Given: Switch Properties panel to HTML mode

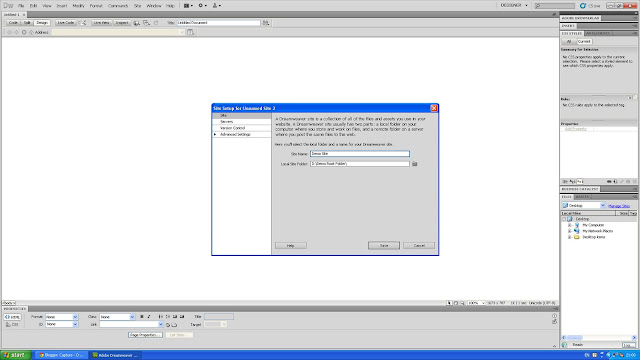Looking at the screenshot, I should point(12,317).
